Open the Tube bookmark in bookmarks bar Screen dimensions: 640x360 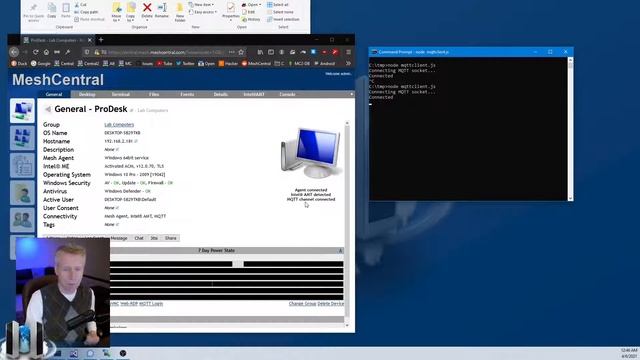click(x=164, y=63)
